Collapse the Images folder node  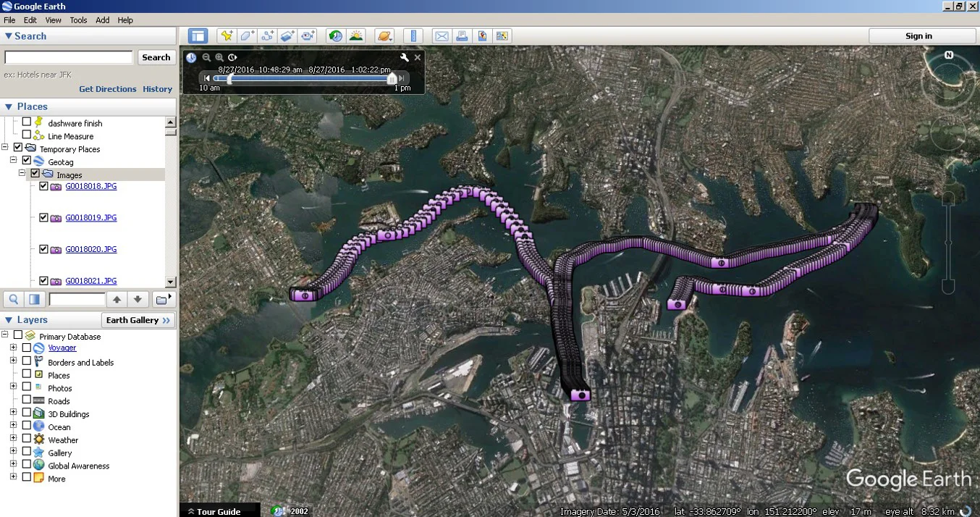pyautogui.click(x=22, y=173)
